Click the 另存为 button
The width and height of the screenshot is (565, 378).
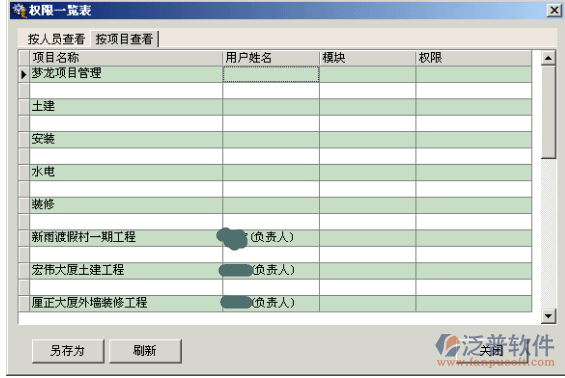coord(68,350)
